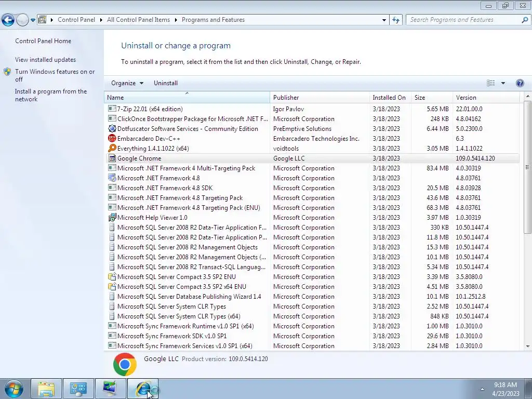Select Microsoft Sync Framework Services v1.0 SP1
The height and width of the screenshot is (399, 532).
pyautogui.click(x=312, y=345)
